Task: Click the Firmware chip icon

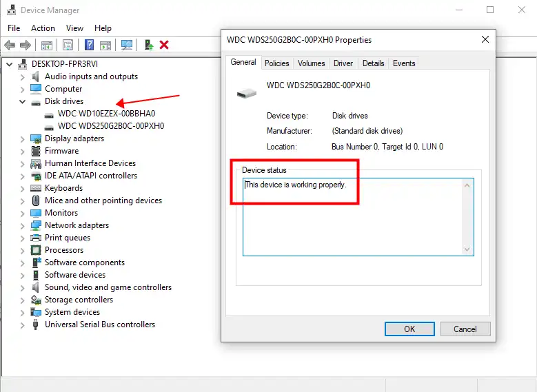Action: coord(36,151)
